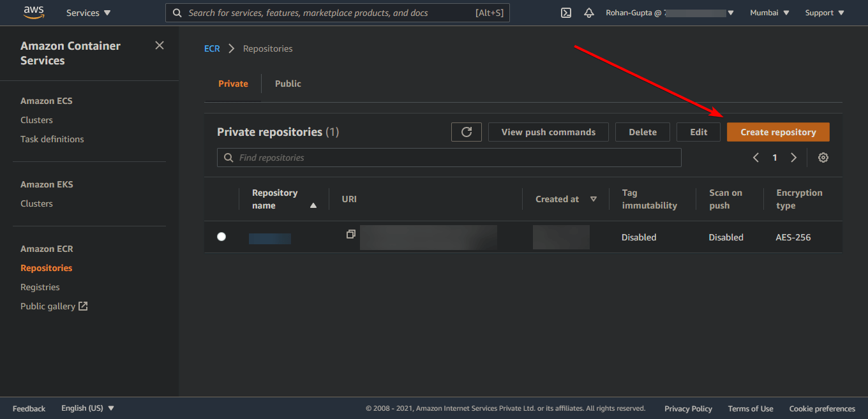Click Disabled under Tag immutability

coord(639,237)
